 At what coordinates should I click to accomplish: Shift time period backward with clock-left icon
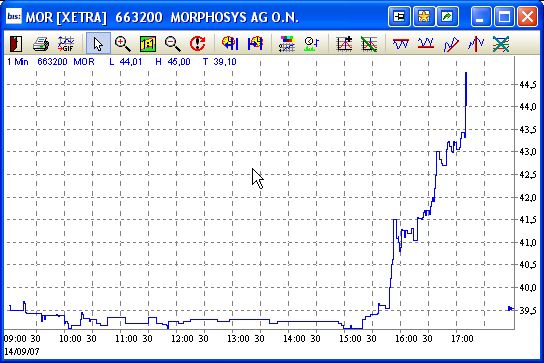pos(230,44)
